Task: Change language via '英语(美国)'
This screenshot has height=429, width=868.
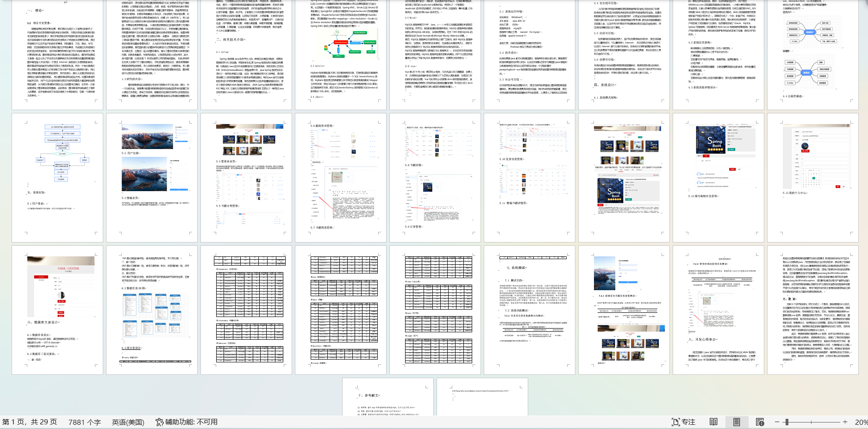Action: click(x=128, y=422)
